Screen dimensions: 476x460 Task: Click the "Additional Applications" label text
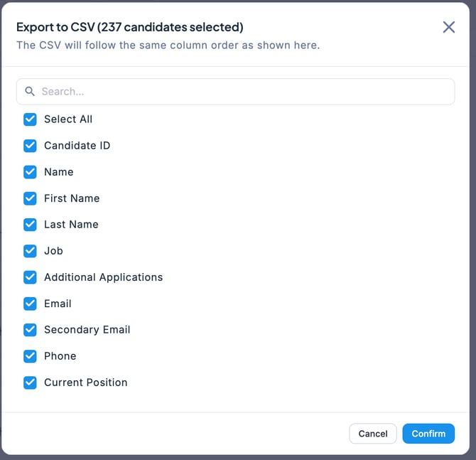click(103, 277)
